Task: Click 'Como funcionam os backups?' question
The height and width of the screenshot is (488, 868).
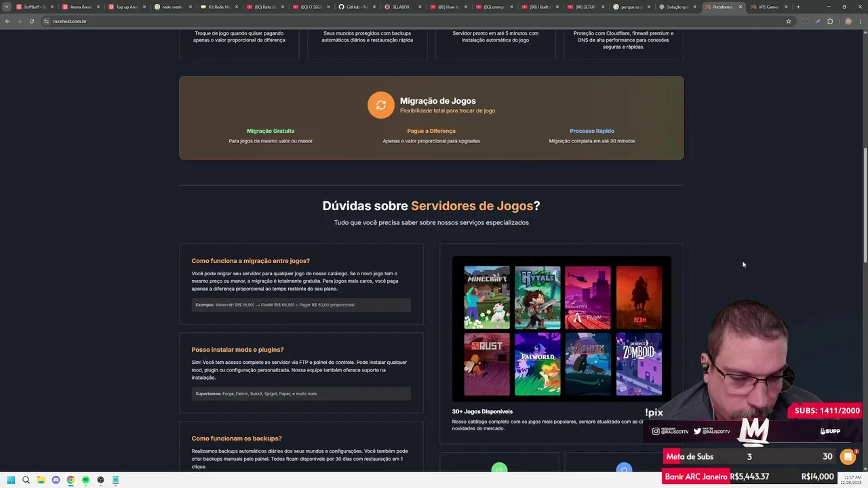Action: (x=236, y=439)
